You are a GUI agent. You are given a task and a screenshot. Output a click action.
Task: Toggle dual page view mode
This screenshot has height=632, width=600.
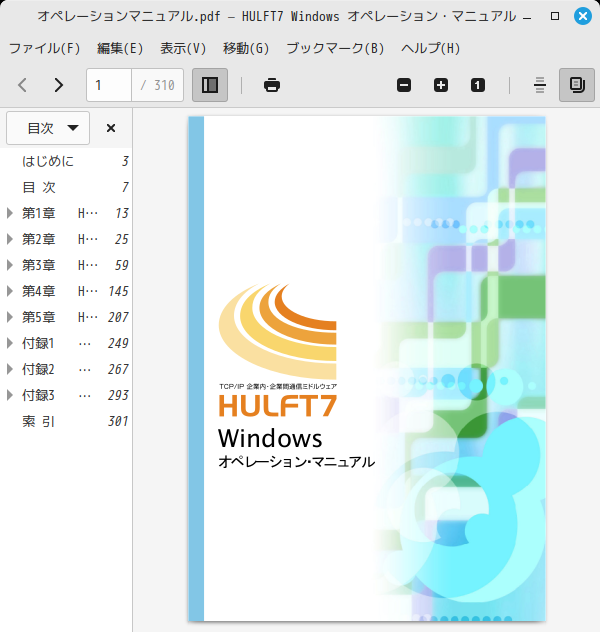tap(577, 85)
